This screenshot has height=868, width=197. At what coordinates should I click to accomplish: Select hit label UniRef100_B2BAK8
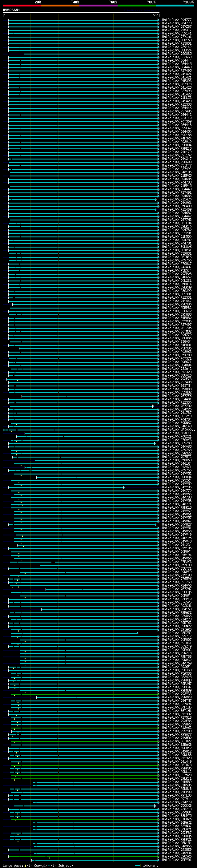pos(177,745)
